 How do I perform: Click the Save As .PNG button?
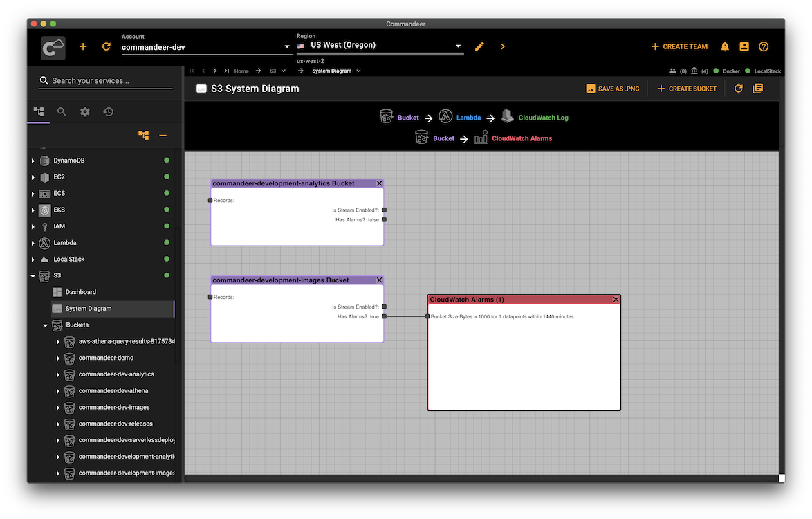[x=612, y=89]
